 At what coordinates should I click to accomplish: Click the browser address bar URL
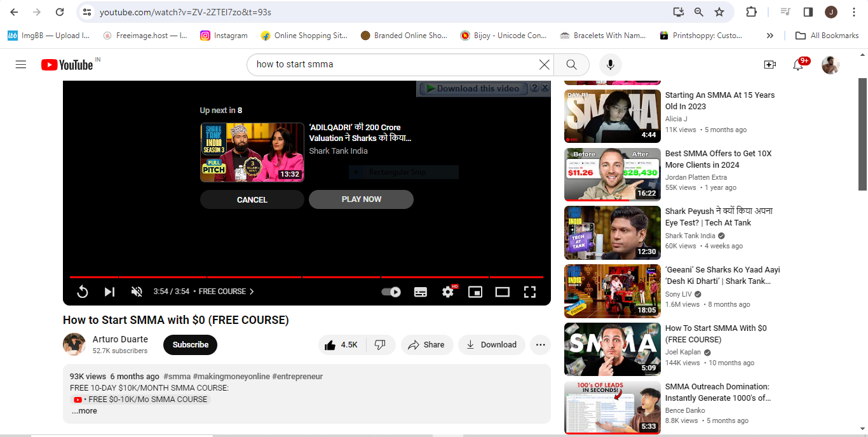(186, 12)
